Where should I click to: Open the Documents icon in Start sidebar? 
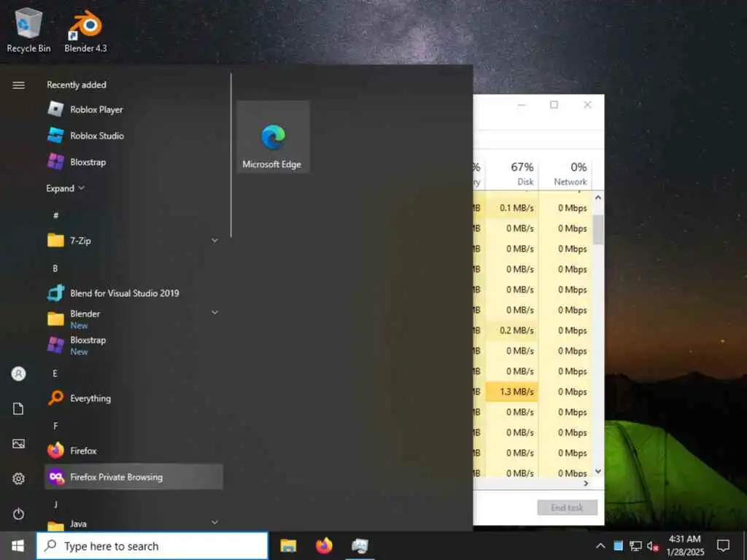click(18, 408)
